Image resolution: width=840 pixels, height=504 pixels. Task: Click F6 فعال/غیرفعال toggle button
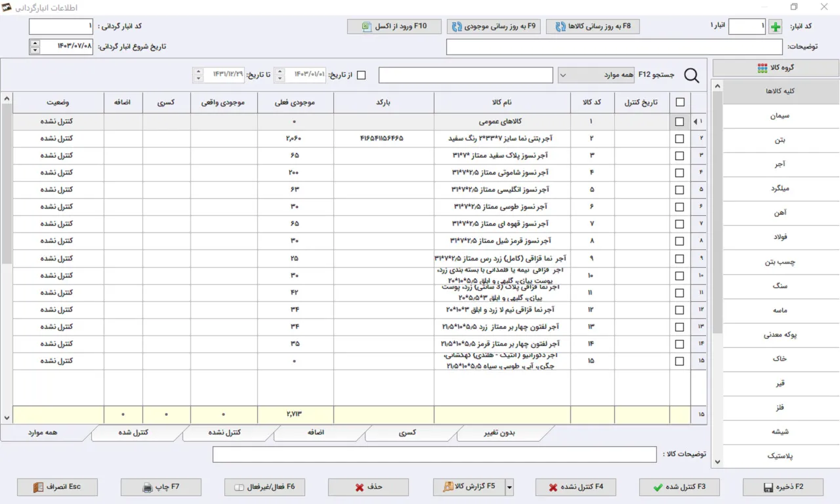pyautogui.click(x=264, y=487)
